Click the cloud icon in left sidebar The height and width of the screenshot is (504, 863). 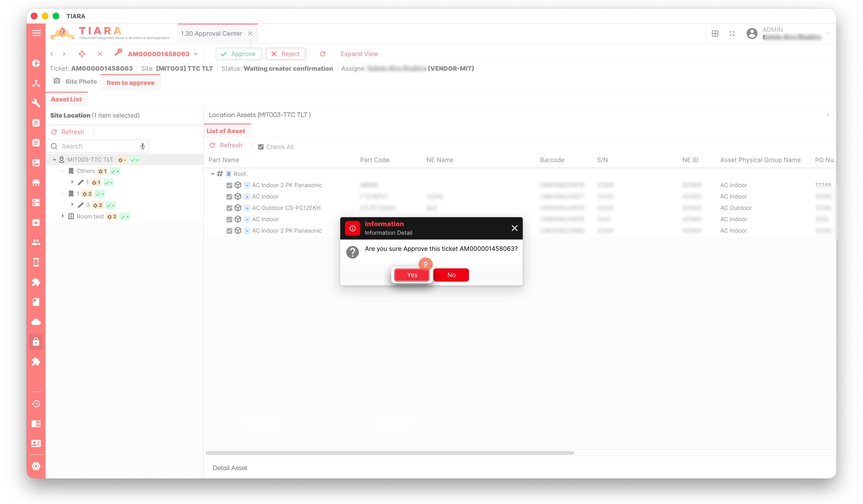(x=36, y=322)
